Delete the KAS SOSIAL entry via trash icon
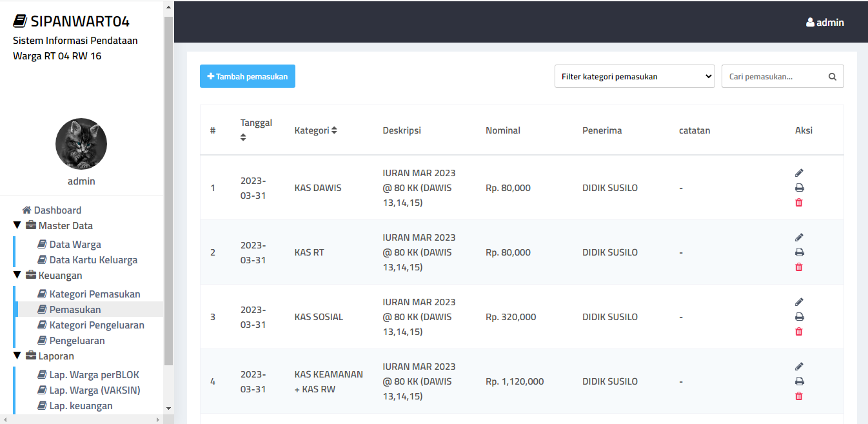This screenshot has width=868, height=424. pyautogui.click(x=799, y=332)
